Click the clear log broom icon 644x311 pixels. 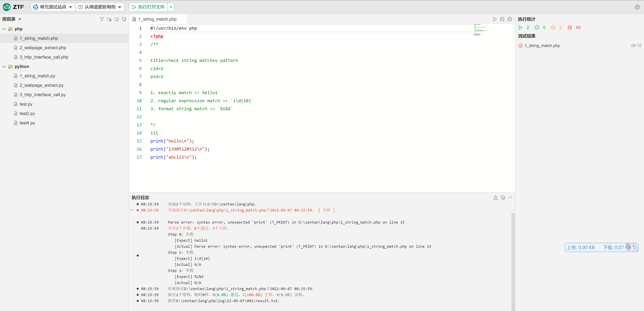[495, 198]
